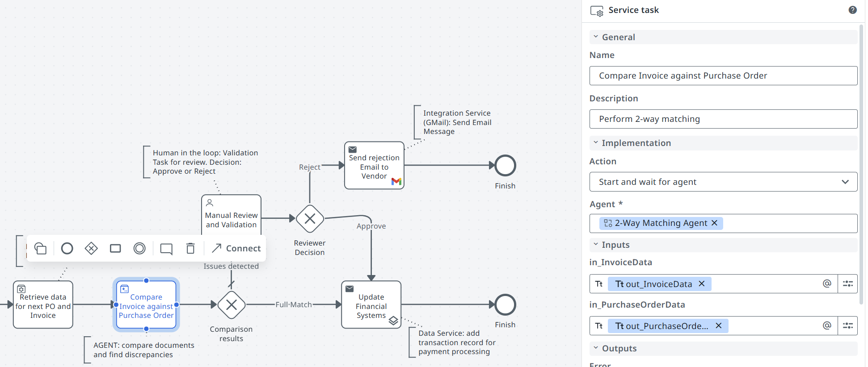The image size is (868, 367).
Task: Click the 'Full Match' sequence flow label
Action: [x=294, y=304]
